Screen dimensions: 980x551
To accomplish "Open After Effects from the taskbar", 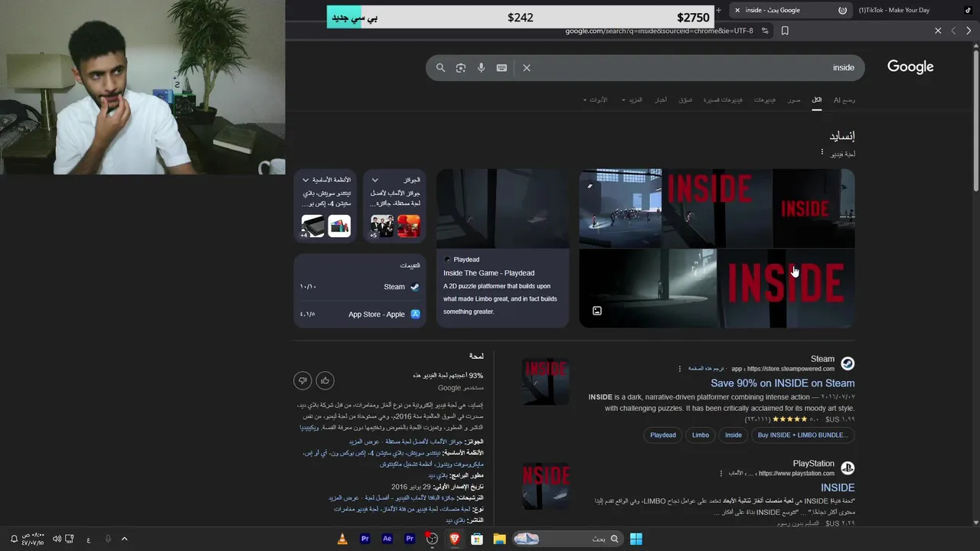I will point(387,539).
